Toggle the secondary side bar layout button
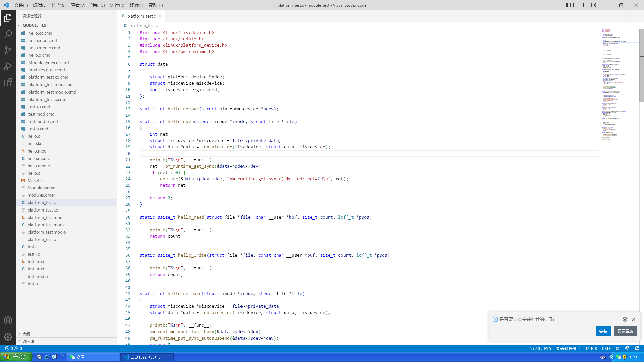This screenshot has width=644, height=362. coord(583,5)
